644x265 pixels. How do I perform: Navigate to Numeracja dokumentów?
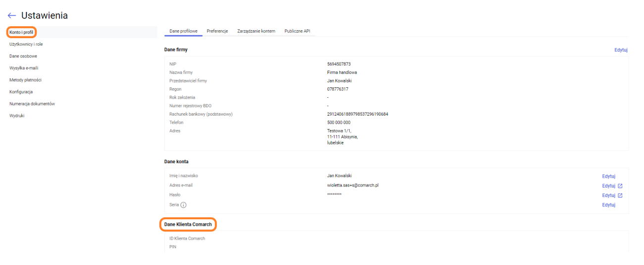32,104
